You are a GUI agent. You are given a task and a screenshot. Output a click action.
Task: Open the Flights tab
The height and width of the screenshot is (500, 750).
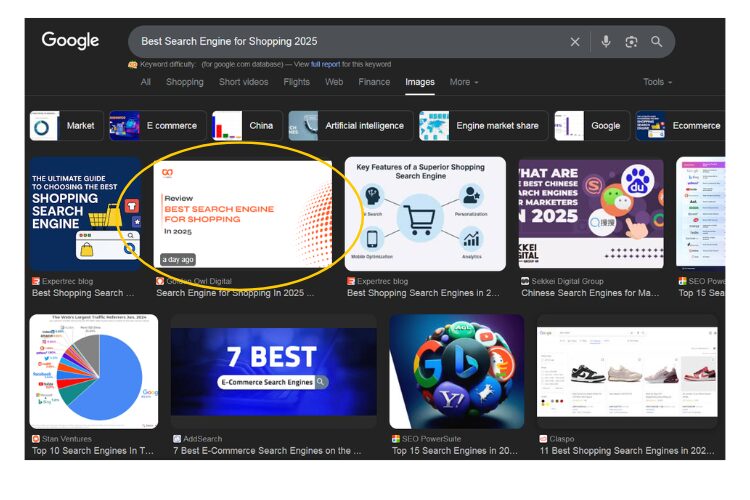coord(297,82)
